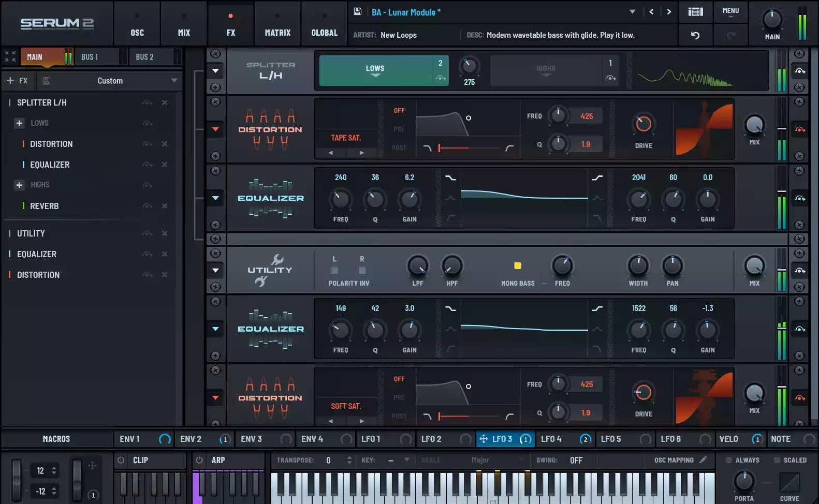The width and height of the screenshot is (819, 504).
Task: Open the preset browser list icon
Action: pos(695,12)
